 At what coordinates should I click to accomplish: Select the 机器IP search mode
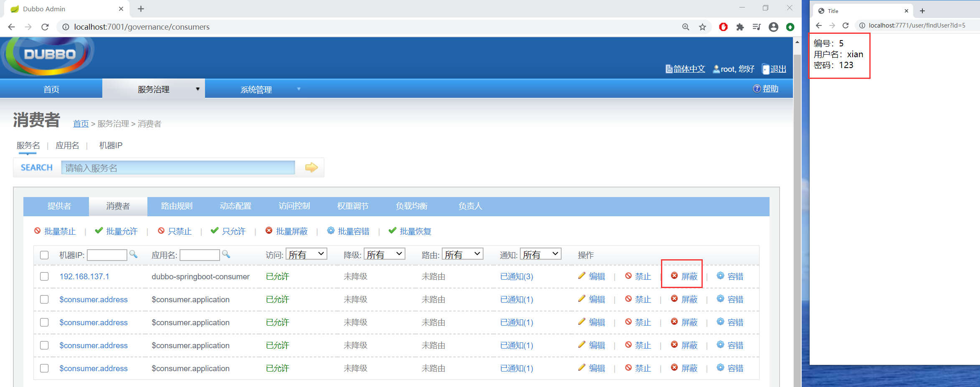[x=111, y=145]
